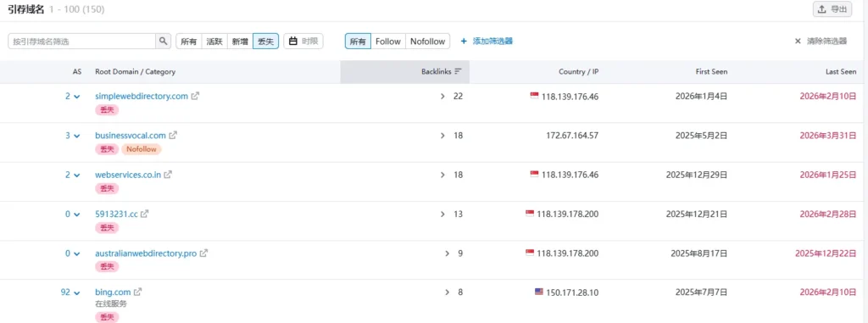Expand 8 backlinks of bing.com
Screen dimensions: 868x323
coord(448,292)
